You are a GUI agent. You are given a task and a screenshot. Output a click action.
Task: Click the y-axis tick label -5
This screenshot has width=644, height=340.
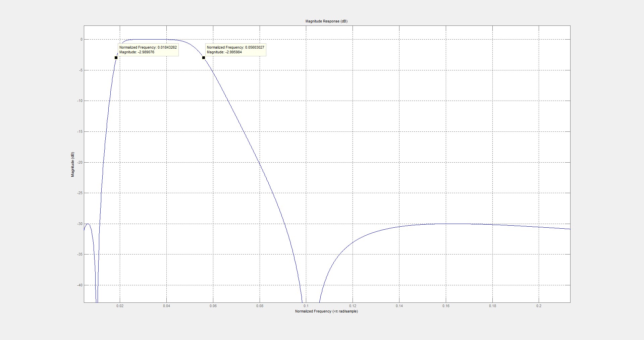click(x=80, y=70)
